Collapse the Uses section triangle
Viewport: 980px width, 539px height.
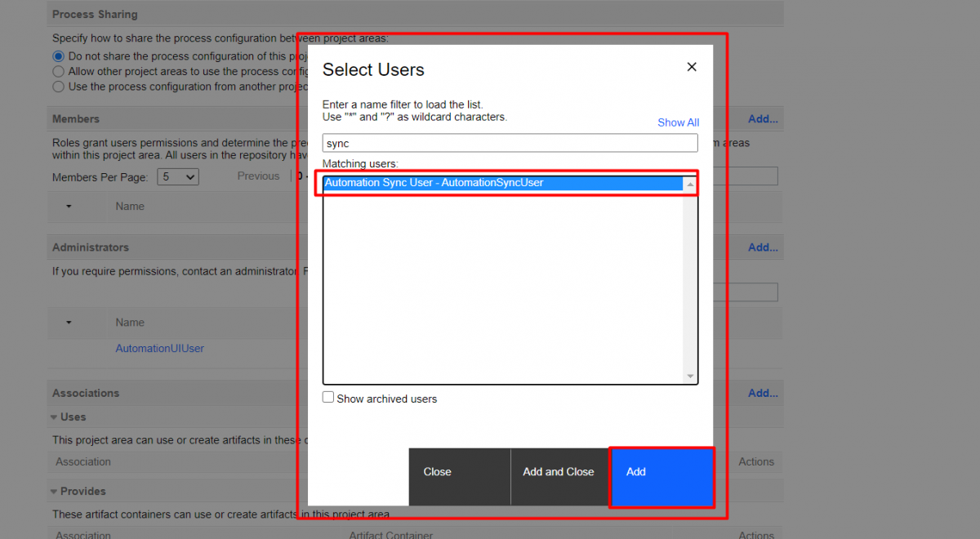coord(54,417)
